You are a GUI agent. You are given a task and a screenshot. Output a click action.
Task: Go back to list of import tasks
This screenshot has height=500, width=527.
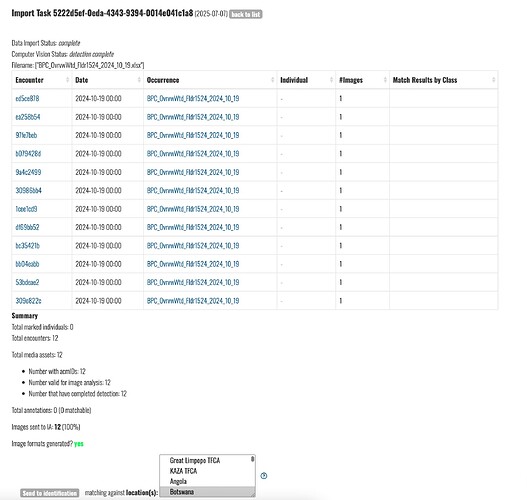pyautogui.click(x=246, y=14)
